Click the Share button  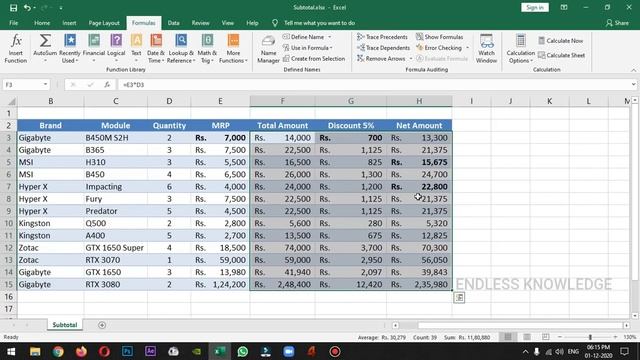point(617,23)
